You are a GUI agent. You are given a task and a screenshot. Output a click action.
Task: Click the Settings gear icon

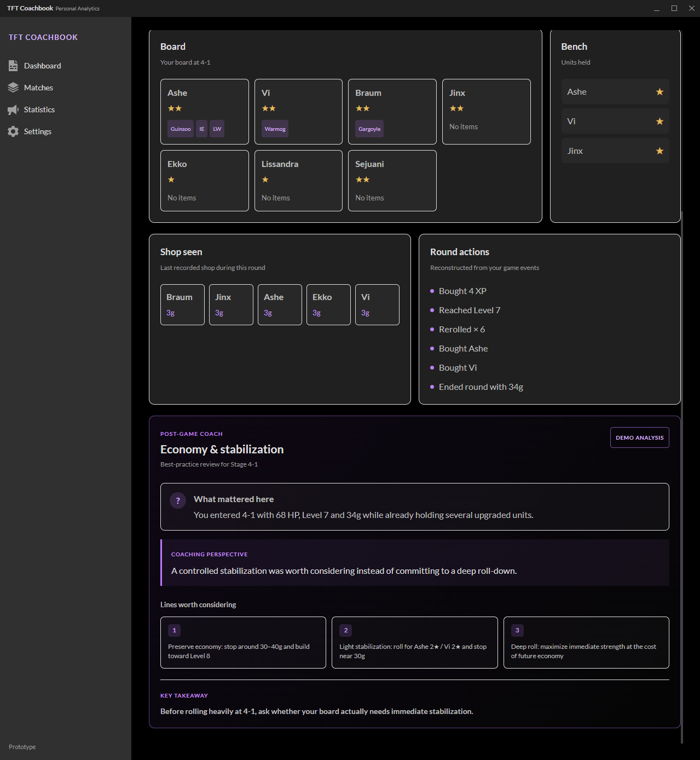(x=13, y=131)
